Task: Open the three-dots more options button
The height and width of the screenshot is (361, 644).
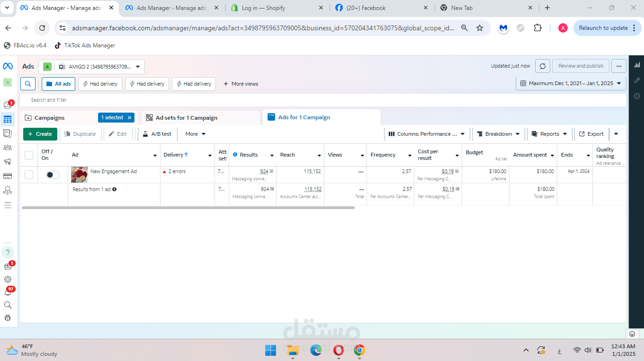Action: coord(618,66)
